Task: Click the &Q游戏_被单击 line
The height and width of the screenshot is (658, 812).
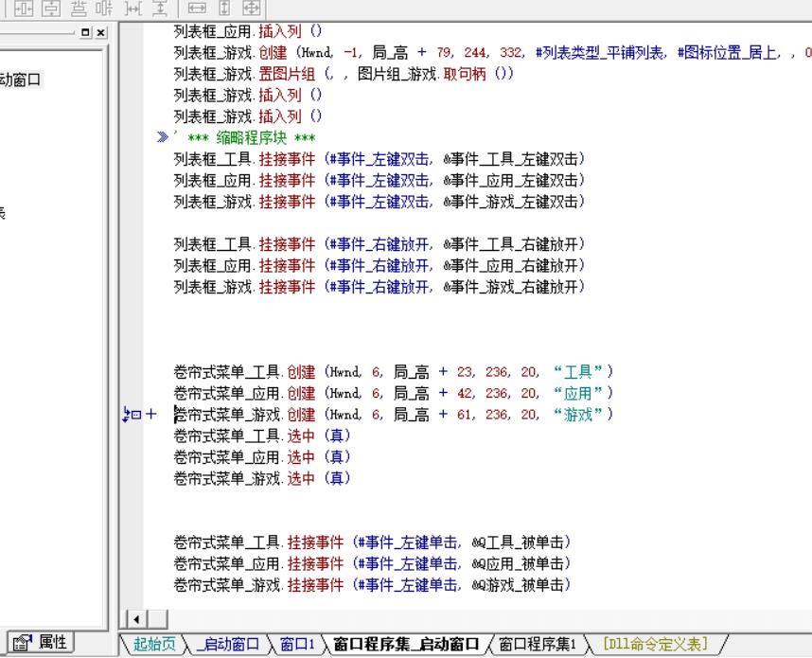Action: click(372, 584)
